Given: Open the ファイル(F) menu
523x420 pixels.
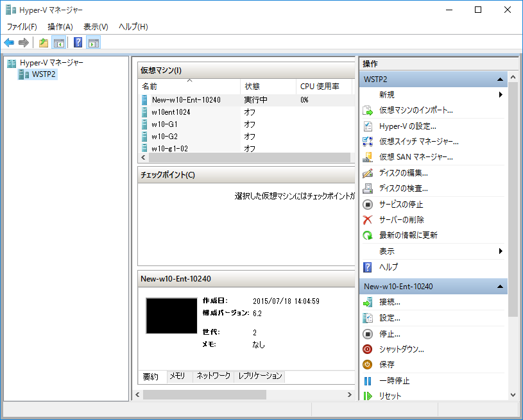Looking at the screenshot, I should 22,27.
